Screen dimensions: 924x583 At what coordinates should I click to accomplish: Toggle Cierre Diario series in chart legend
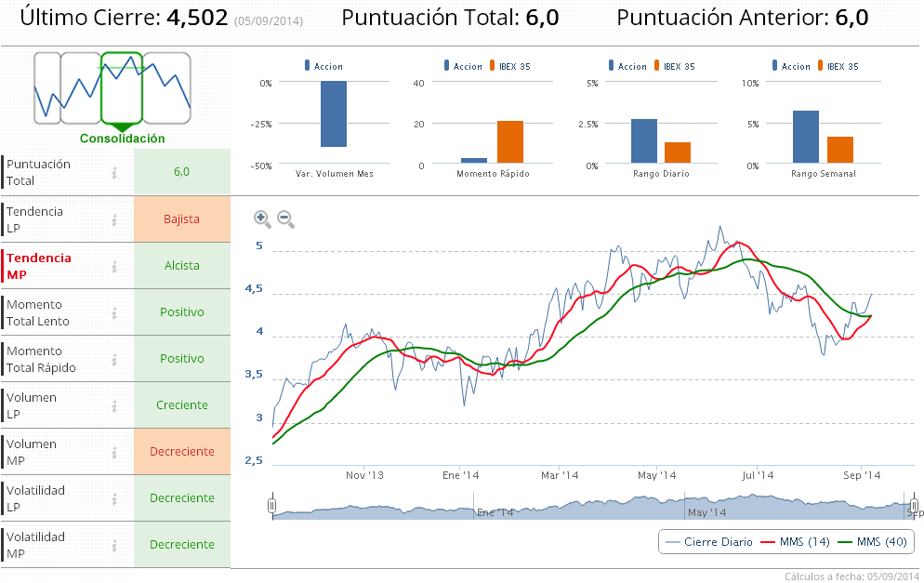(x=707, y=541)
